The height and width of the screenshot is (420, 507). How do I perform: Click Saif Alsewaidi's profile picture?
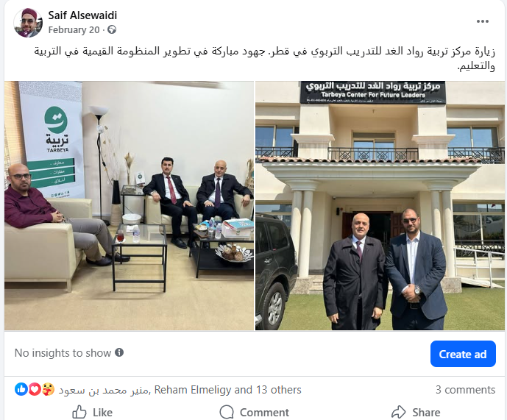point(28,23)
